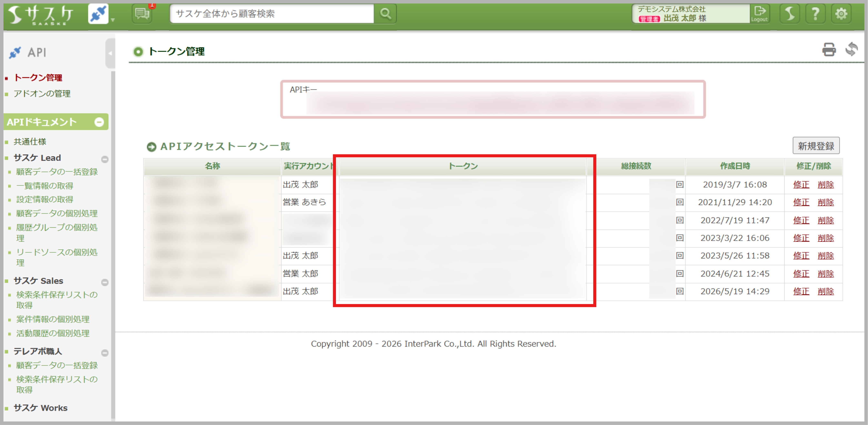This screenshot has width=868, height=425.
Task: Collapse the サスケ Sales group
Action: pyautogui.click(x=105, y=282)
